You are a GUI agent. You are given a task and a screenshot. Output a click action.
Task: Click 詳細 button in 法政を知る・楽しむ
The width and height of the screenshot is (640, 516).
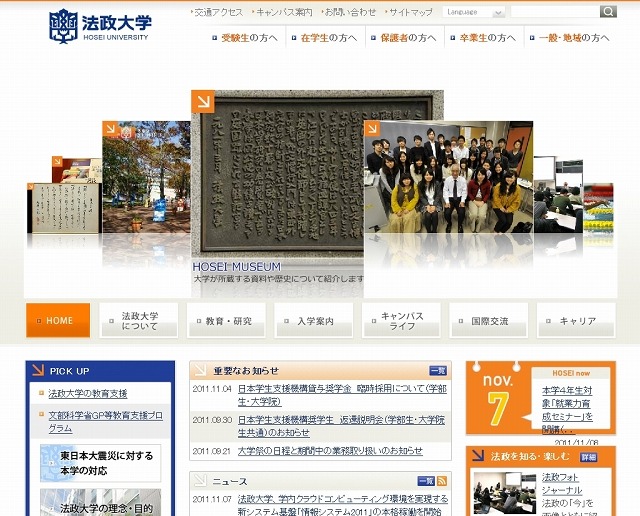(588, 457)
